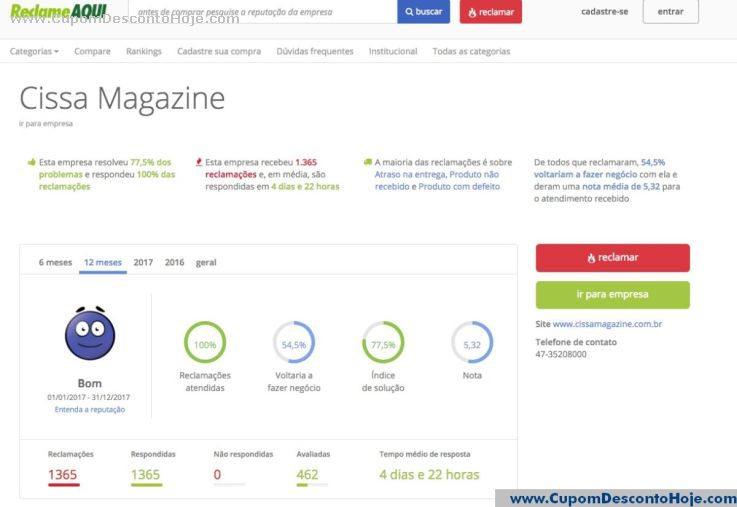This screenshot has height=507, width=737.
Task: Click the nota média de 5,32 link text
Action: pos(621,187)
